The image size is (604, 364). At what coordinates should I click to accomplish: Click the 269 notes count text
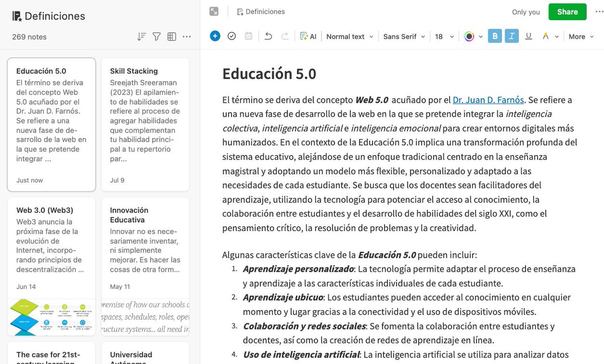pyautogui.click(x=29, y=37)
